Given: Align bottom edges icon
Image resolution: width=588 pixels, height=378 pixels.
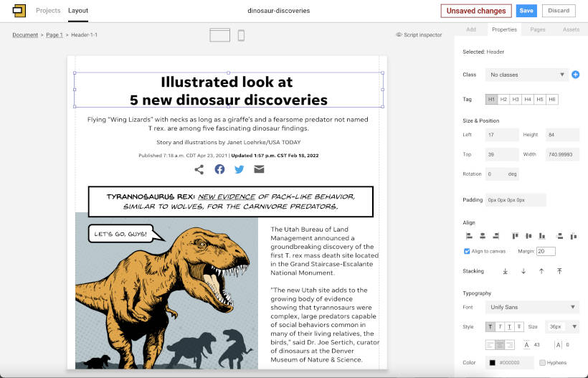Looking at the screenshot, I should click(542, 236).
